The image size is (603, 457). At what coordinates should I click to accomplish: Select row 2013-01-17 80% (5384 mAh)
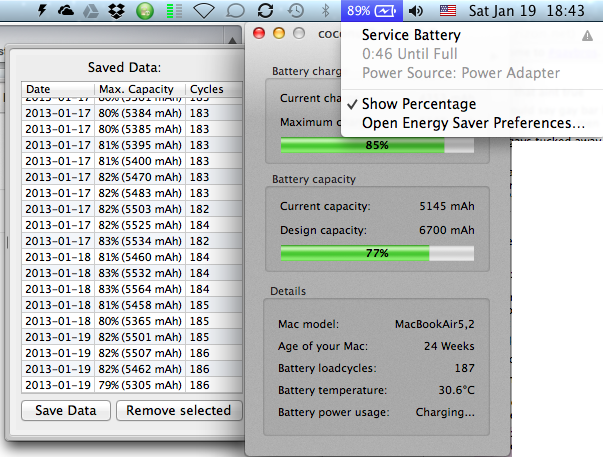tap(132, 113)
